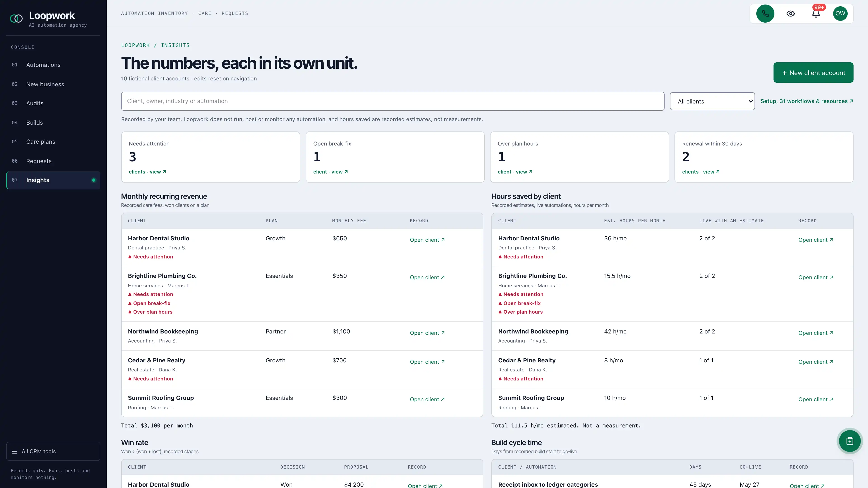View clients under Needs attention card
Screen dimensions: 868x488
[147, 172]
